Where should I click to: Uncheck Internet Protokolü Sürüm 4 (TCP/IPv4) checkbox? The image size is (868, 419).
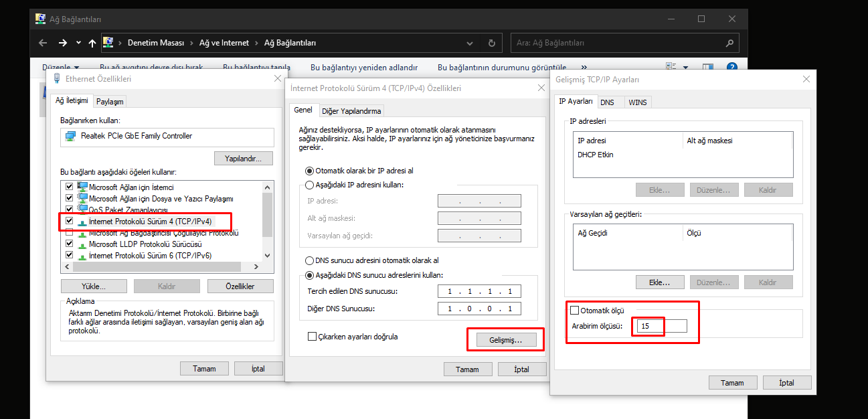pos(69,221)
